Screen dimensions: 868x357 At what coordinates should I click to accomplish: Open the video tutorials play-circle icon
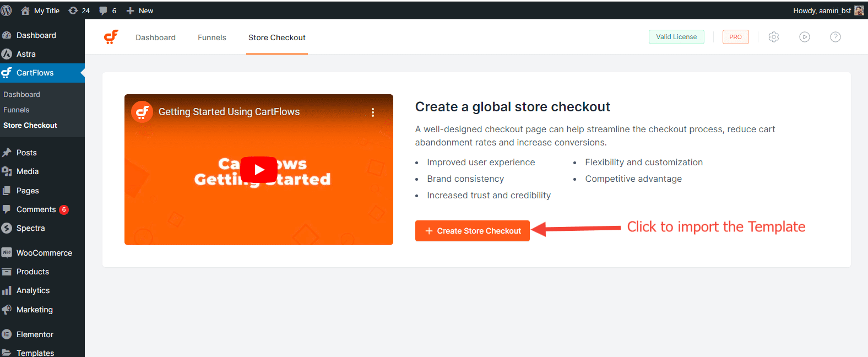[x=805, y=37]
